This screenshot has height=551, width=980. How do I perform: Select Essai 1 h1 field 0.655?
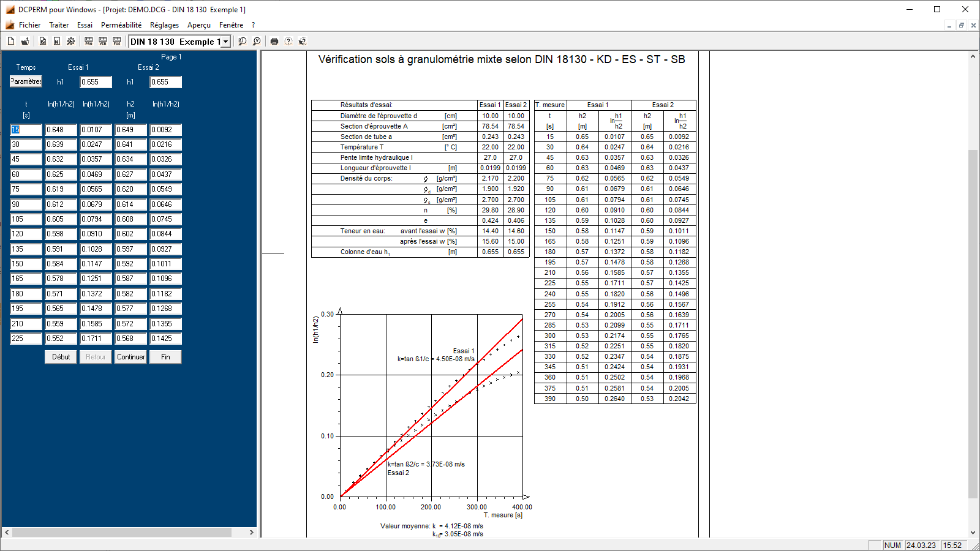tap(96, 82)
